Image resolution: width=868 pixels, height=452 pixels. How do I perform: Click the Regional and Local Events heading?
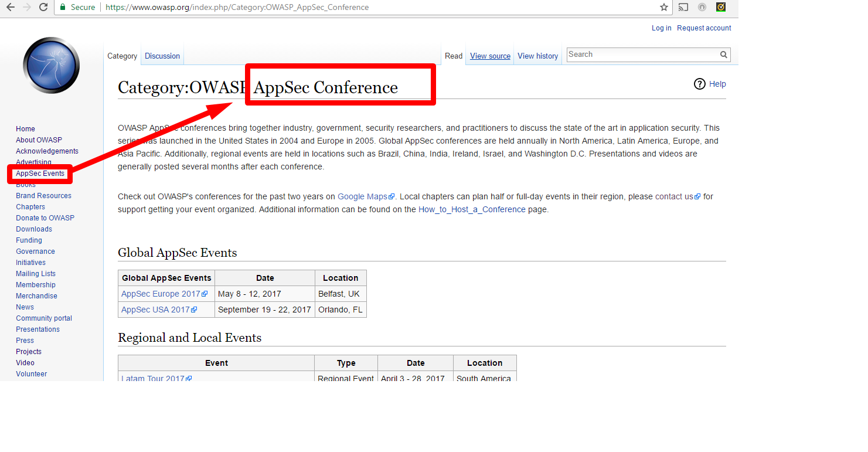pyautogui.click(x=190, y=338)
